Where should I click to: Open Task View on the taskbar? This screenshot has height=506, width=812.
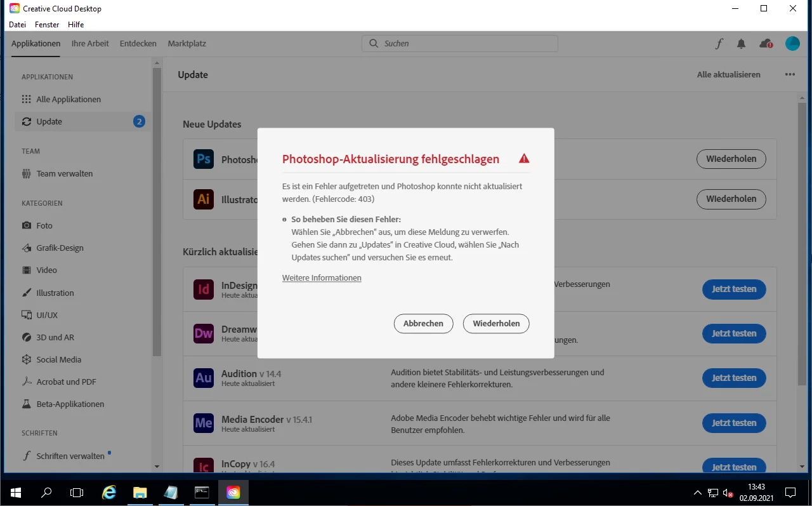pos(77,492)
